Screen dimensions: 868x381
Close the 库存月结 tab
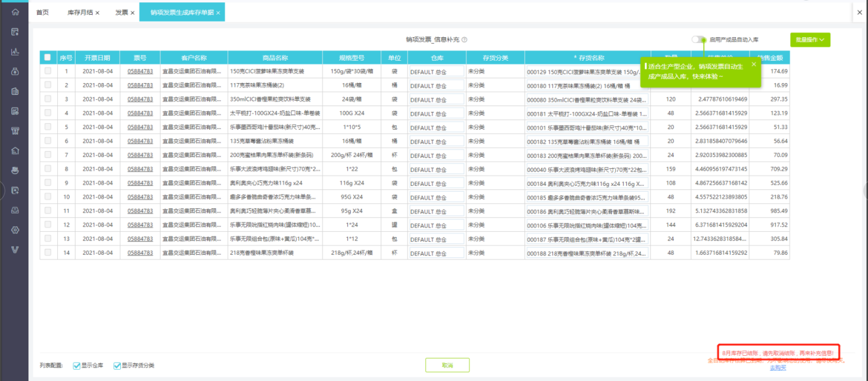(x=97, y=12)
